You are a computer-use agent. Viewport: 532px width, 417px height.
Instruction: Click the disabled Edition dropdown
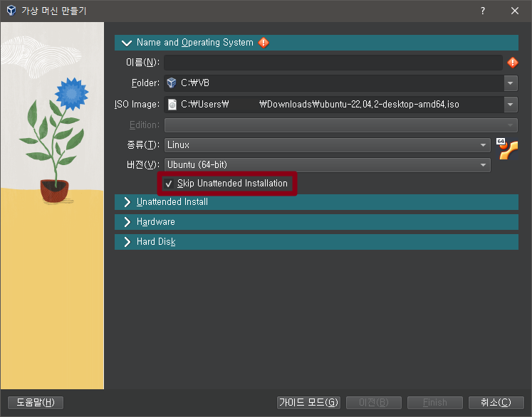click(x=341, y=125)
